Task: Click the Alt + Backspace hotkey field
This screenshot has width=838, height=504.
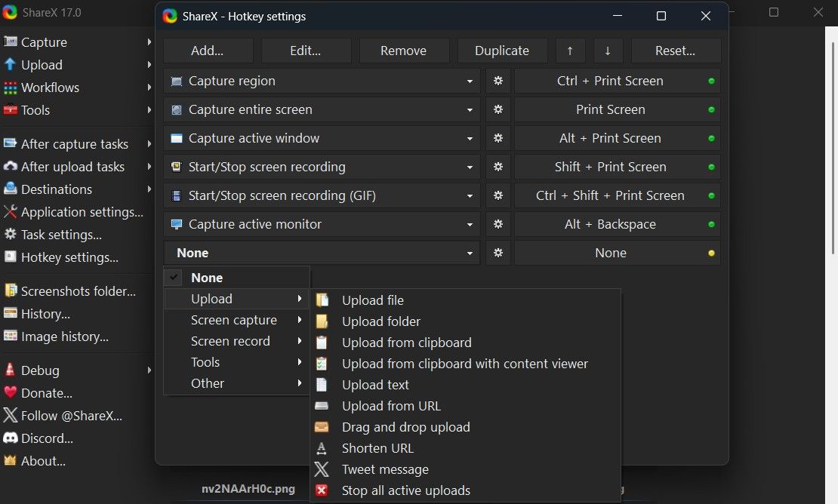Action: [610, 224]
